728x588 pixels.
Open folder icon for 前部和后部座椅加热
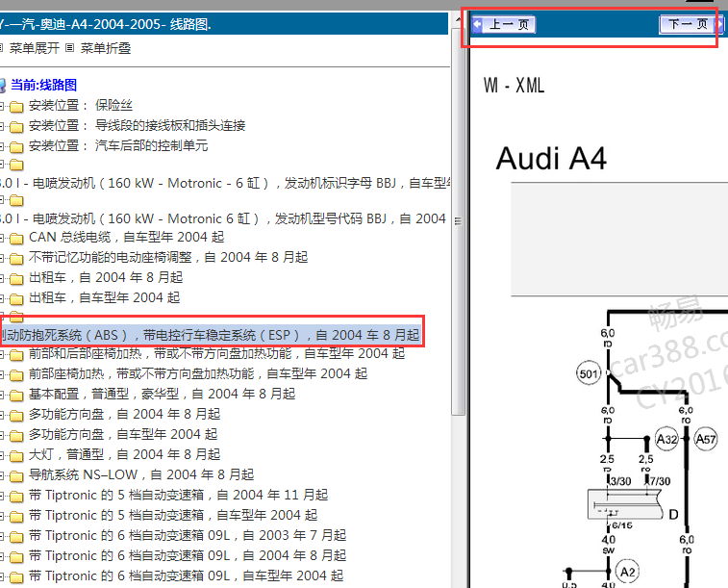tap(16, 355)
